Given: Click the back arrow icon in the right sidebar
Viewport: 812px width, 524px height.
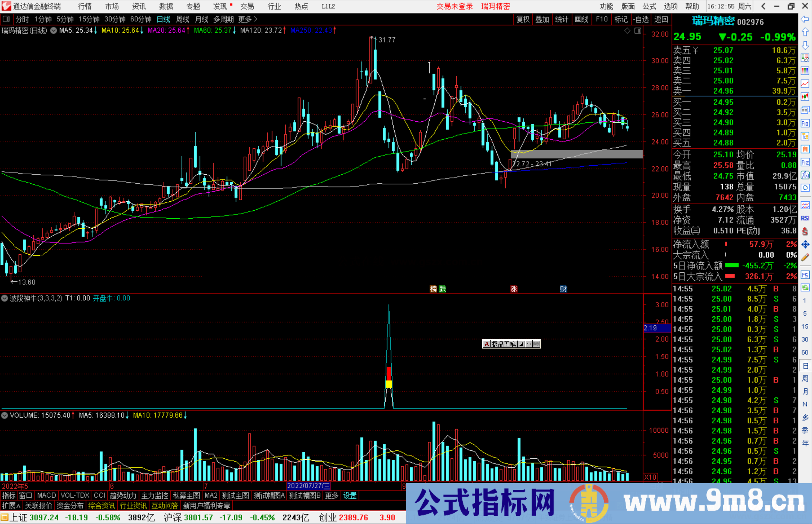Looking at the screenshot, I should (x=805, y=19).
